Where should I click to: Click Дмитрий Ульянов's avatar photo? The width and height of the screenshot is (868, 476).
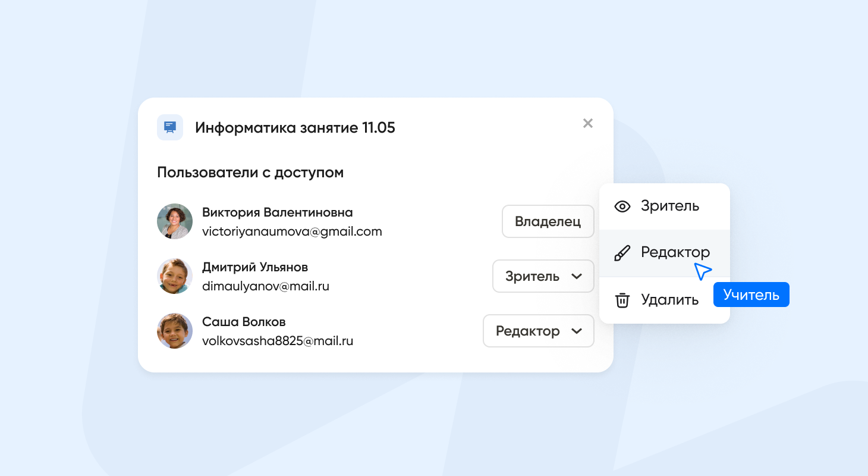175,276
